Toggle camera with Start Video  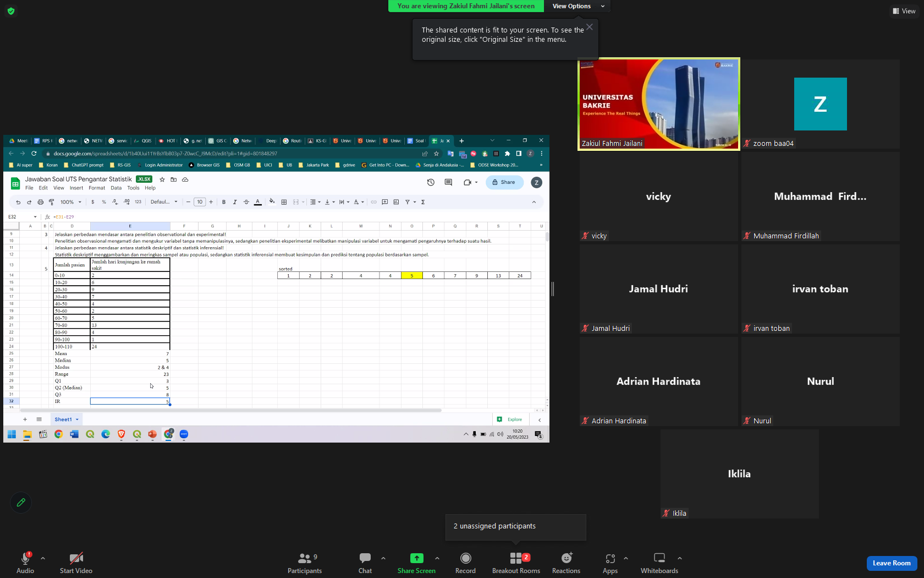[x=76, y=563]
